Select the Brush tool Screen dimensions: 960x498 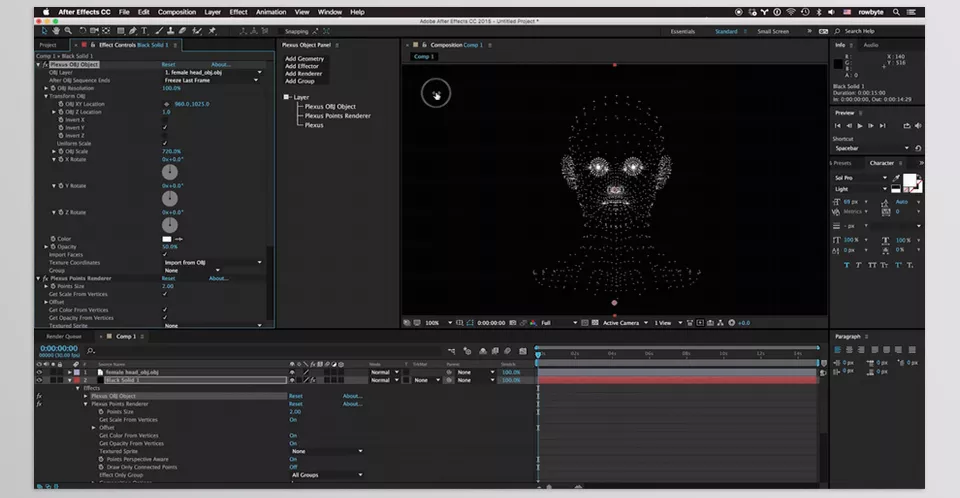pyautogui.click(x=159, y=31)
